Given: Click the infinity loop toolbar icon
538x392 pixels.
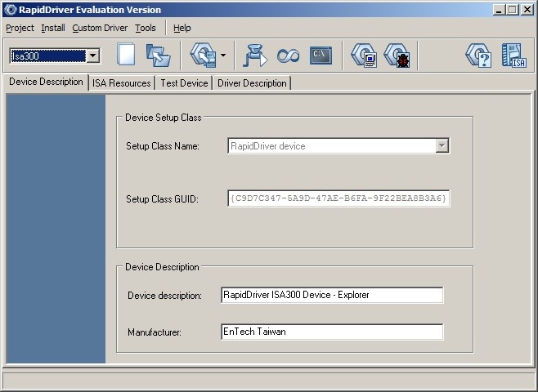Looking at the screenshot, I should tap(288, 56).
